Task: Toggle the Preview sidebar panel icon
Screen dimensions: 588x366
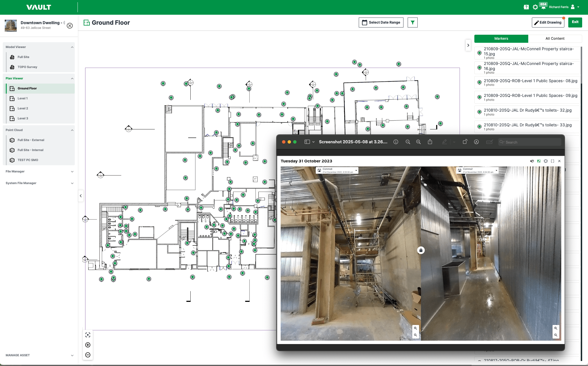Action: point(307,142)
